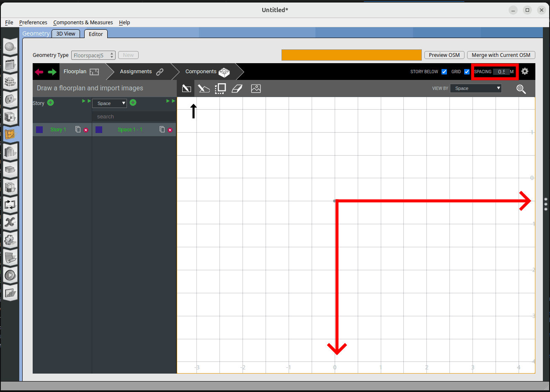The image size is (550, 392).
Task: Toggle the Story Below checkbox
Action: (x=444, y=72)
